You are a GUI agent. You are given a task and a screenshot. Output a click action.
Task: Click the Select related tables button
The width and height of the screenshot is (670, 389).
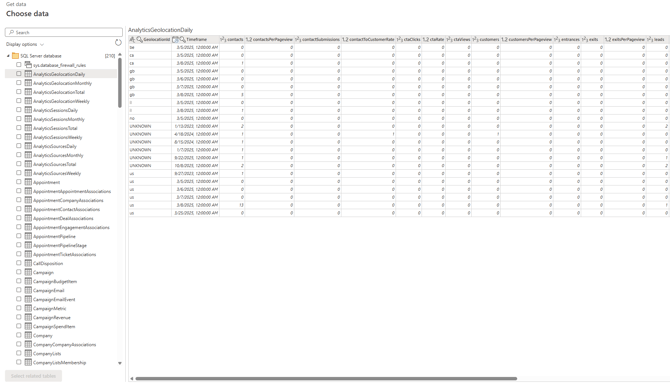click(33, 376)
